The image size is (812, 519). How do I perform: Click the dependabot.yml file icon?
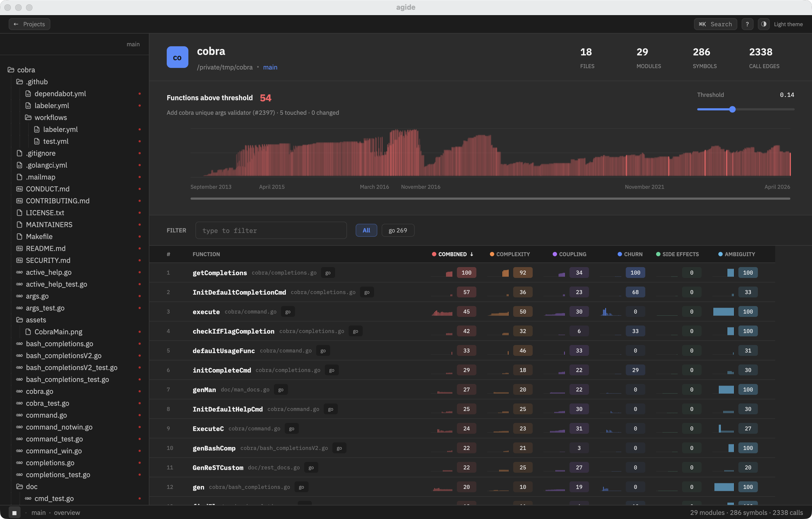pos(28,94)
